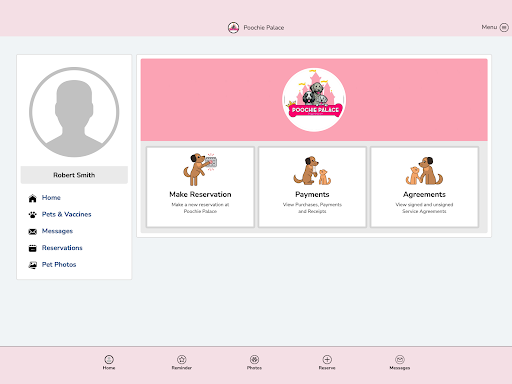Open the Agreements card
This screenshot has height=384, width=512.
click(424, 187)
